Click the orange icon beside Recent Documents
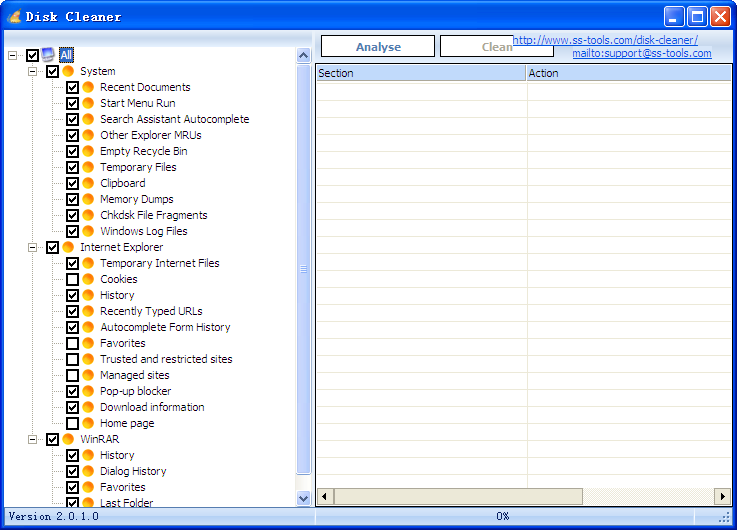Screen dimensions: 737x530 click(88, 87)
